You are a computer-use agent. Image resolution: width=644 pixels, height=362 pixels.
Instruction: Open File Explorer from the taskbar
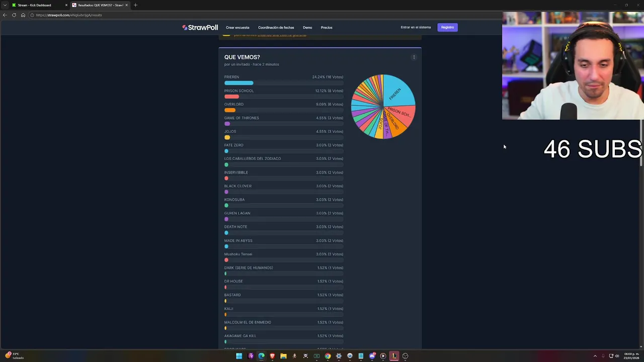(283, 356)
